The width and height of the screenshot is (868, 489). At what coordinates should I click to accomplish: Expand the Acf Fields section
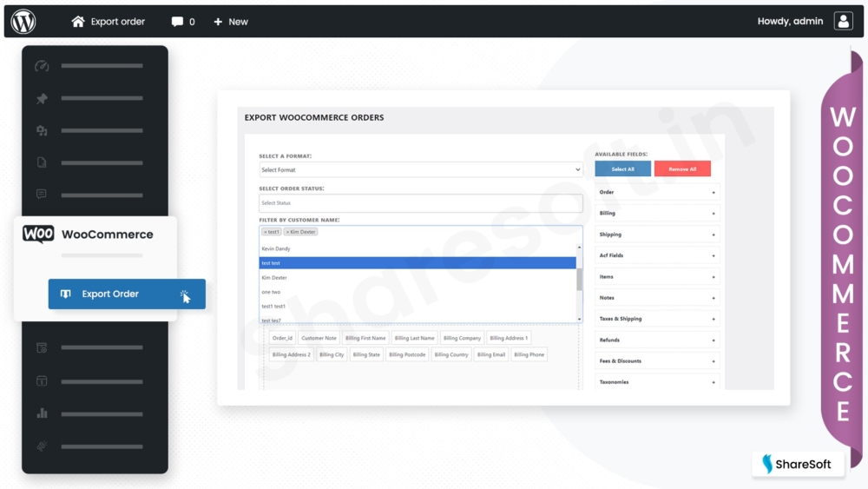[x=657, y=255]
